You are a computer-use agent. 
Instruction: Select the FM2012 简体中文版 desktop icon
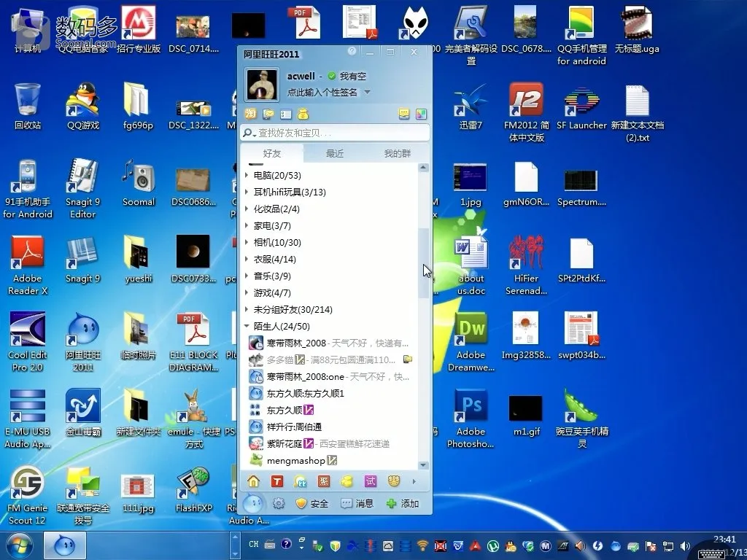point(527,112)
